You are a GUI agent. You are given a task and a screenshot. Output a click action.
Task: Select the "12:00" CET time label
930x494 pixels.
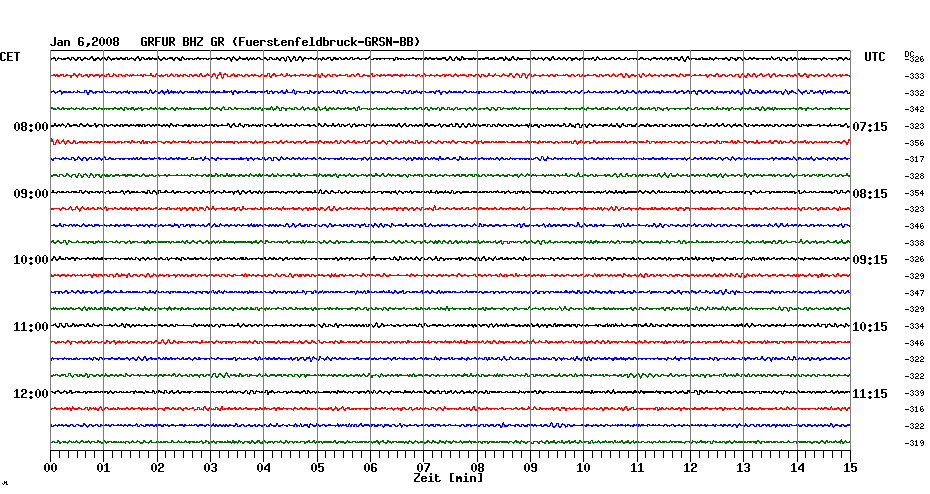[31, 394]
